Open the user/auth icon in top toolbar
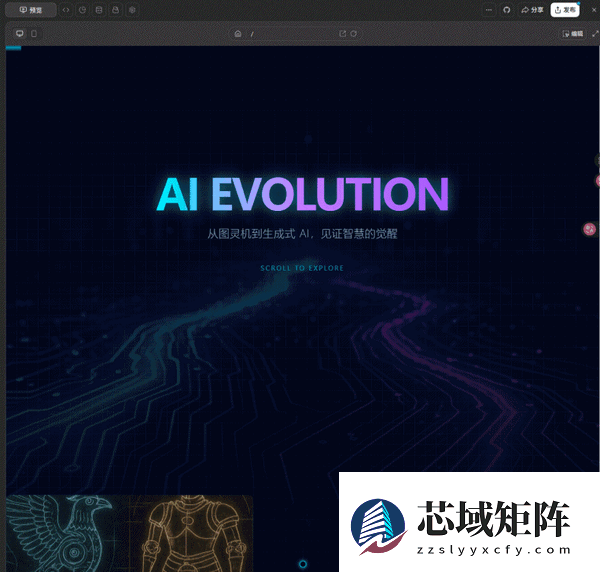This screenshot has height=572, width=600. coord(116,10)
